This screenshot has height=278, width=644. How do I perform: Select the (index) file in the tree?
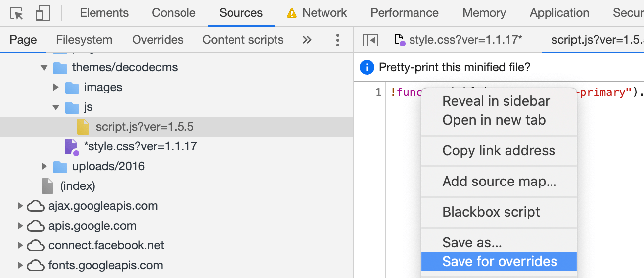[x=77, y=186]
